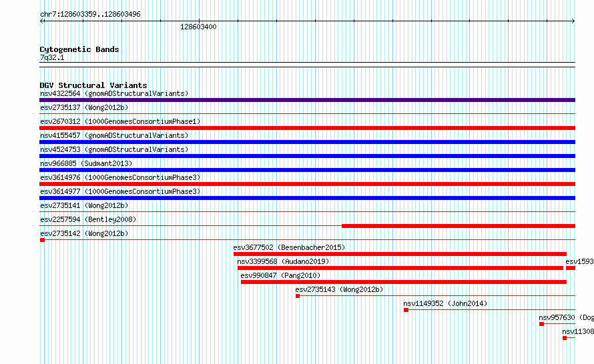Click the chr7:128603359..128603496 coordinate label
Screen dimensions: 594x364
[90, 14]
